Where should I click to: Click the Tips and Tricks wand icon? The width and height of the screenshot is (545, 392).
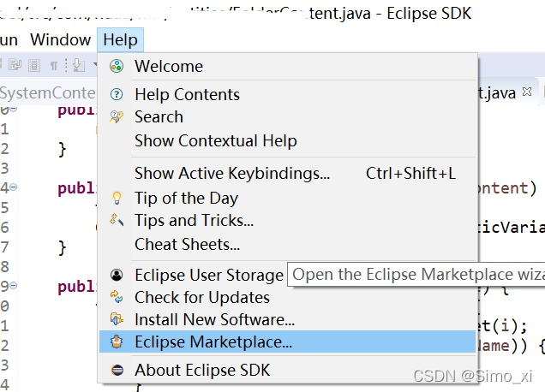117,220
